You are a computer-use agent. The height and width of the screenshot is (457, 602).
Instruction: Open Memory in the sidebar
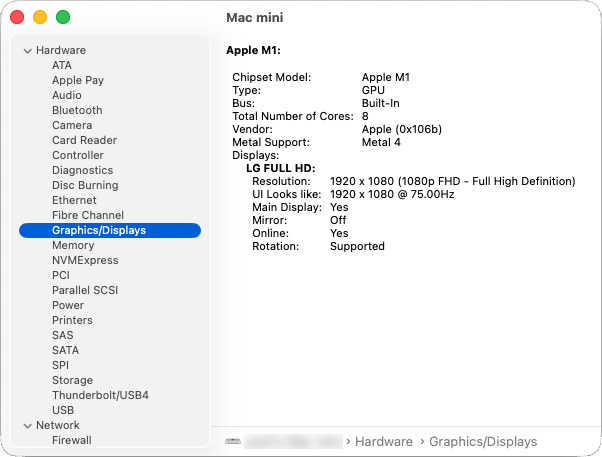pos(73,245)
